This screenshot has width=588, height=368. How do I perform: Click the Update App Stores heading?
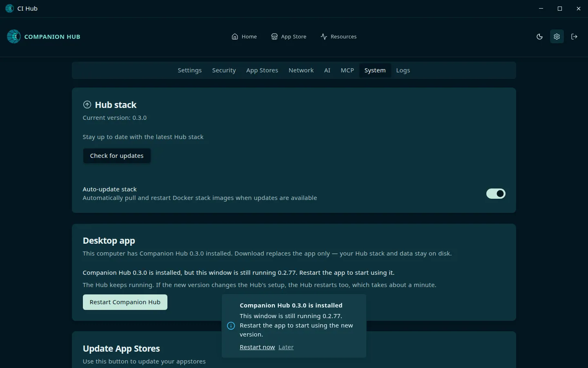tap(121, 349)
